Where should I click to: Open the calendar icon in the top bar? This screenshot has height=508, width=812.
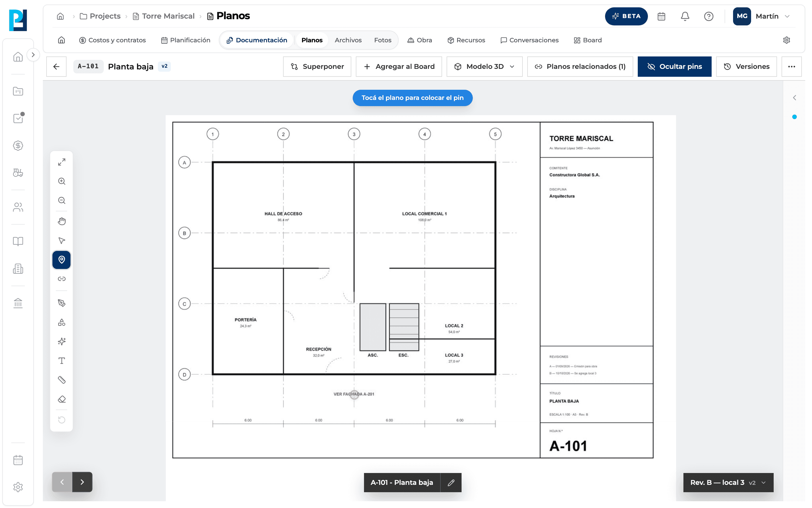661,16
